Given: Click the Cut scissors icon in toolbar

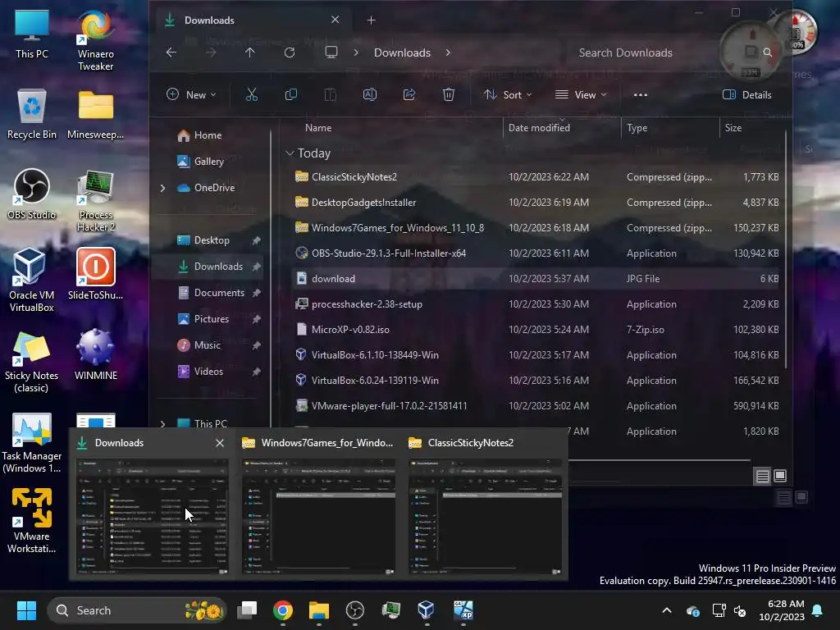Looking at the screenshot, I should 251,95.
